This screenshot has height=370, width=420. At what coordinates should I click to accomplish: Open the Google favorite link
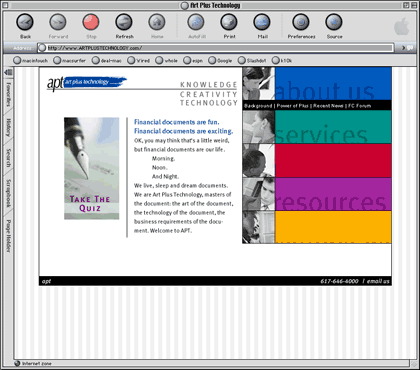(x=220, y=60)
